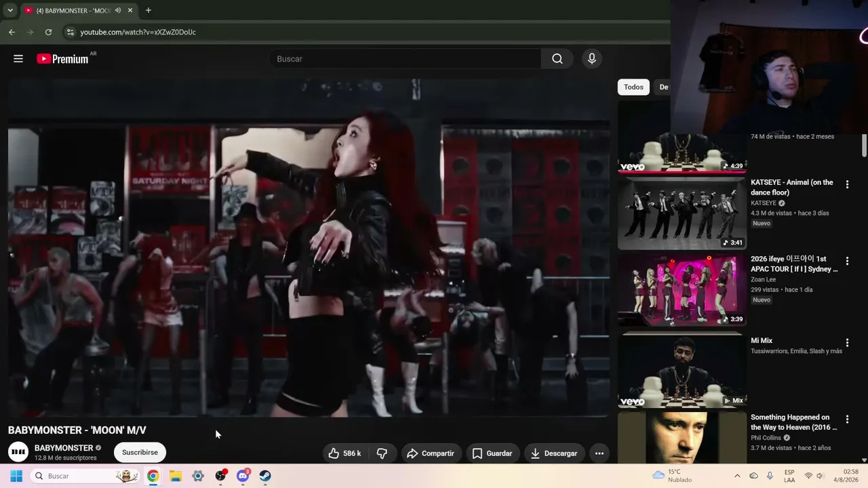The image size is (868, 488).
Task: Click the Windows taskbar Buscar search box
Action: click(85, 476)
